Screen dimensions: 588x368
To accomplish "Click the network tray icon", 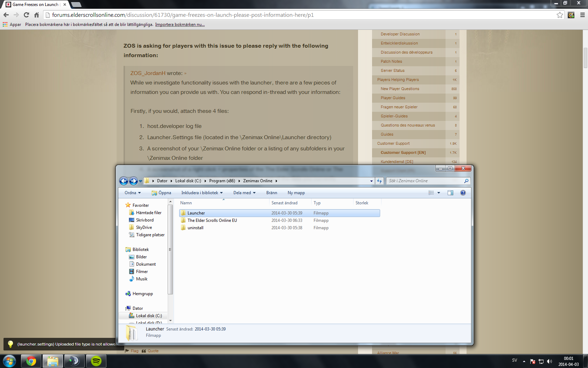I will (541, 361).
